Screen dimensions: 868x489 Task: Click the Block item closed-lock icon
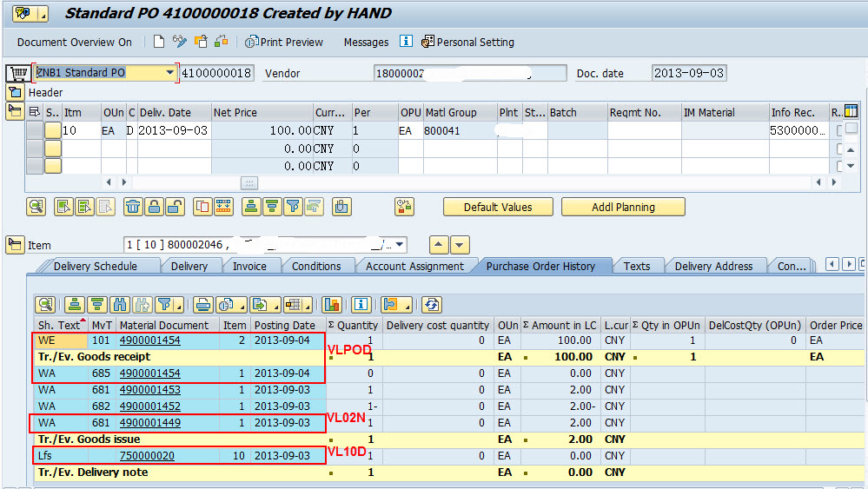pyautogui.click(x=154, y=207)
